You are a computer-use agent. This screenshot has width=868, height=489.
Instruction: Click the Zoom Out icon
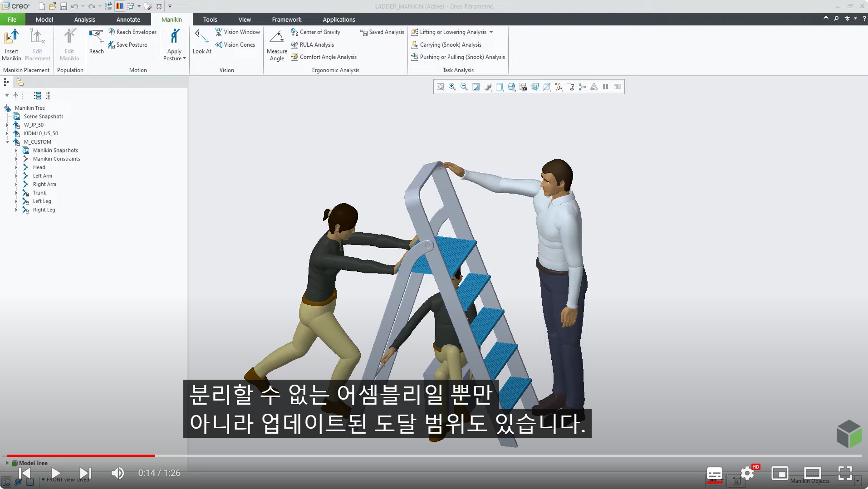[x=464, y=87]
